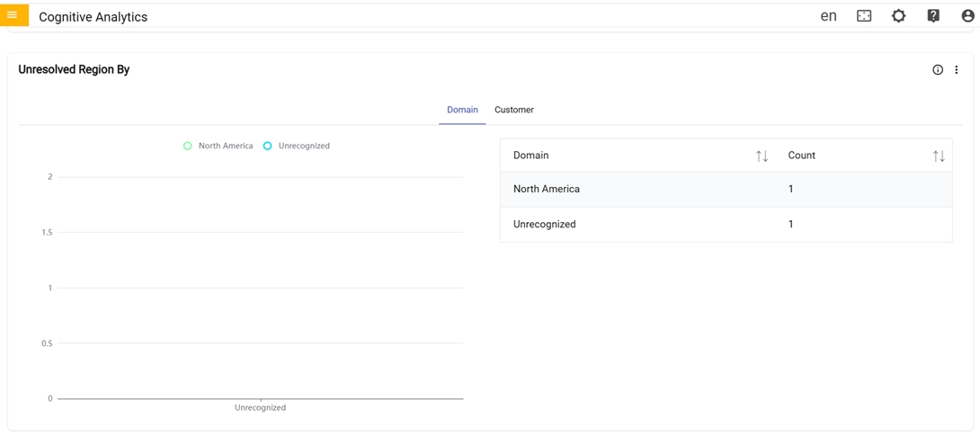Open the user account profile icon
980x444 pixels.
(967, 16)
